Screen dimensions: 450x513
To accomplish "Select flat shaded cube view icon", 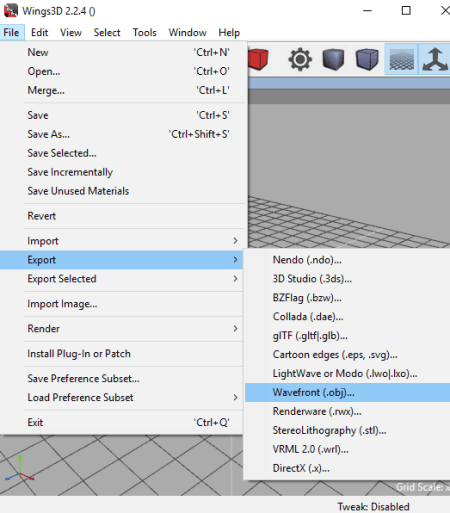I will [333, 59].
